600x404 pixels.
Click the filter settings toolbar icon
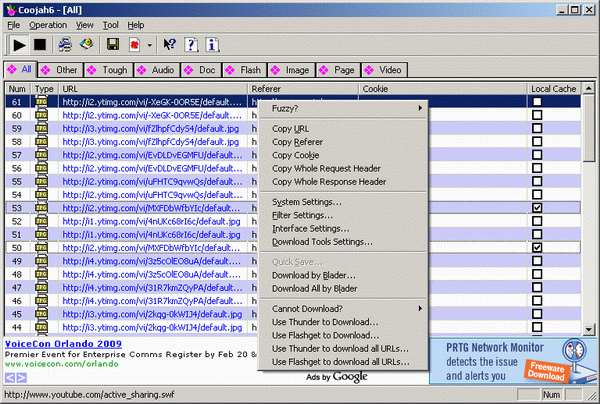point(87,44)
